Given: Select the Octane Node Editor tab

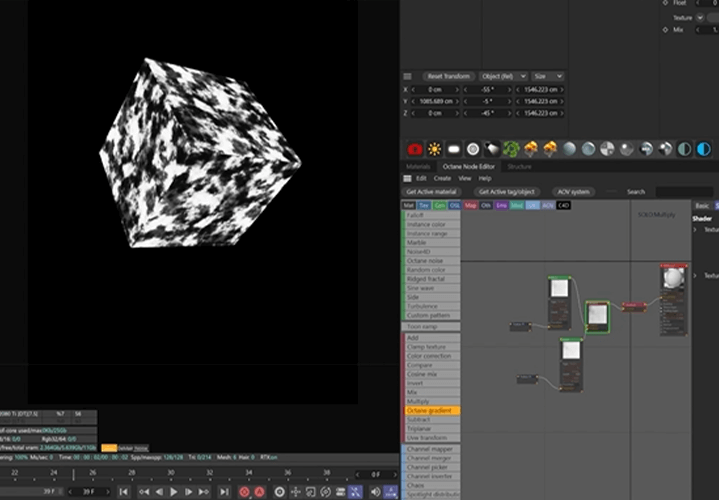Looking at the screenshot, I should [469, 167].
